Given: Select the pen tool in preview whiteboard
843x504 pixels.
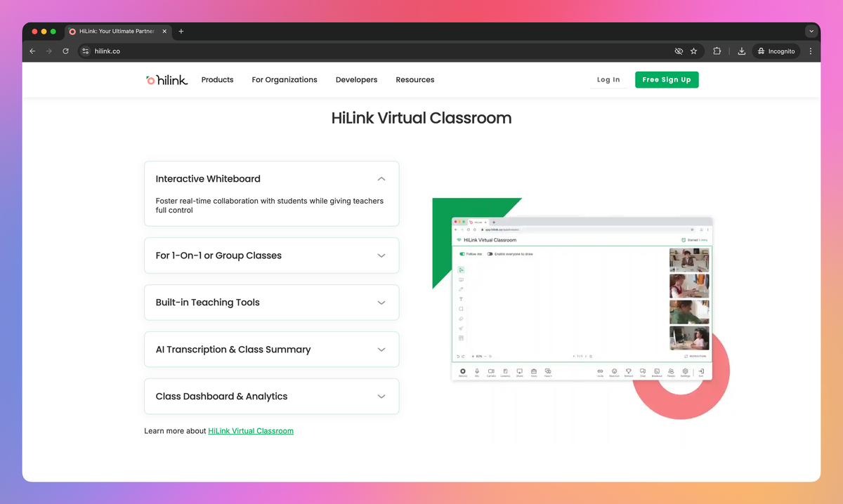Looking at the screenshot, I should (x=461, y=289).
